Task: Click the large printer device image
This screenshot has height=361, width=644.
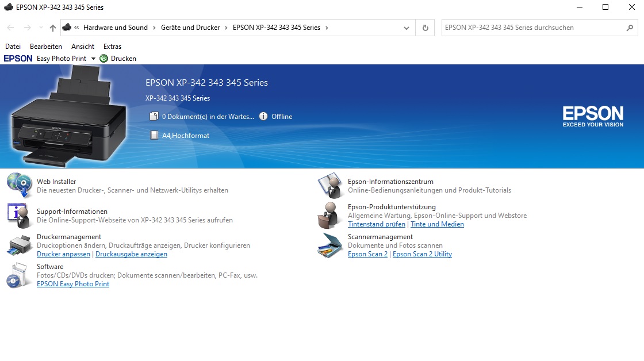Action: pos(69,116)
